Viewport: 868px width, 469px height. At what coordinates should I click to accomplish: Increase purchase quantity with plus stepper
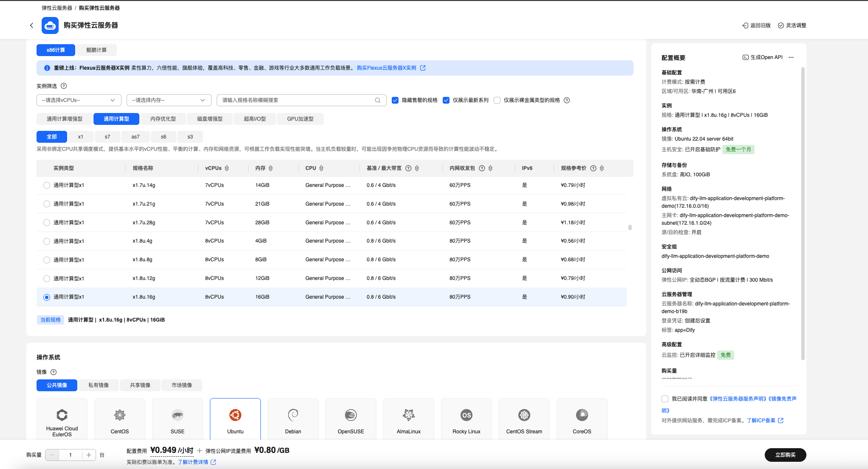point(89,455)
